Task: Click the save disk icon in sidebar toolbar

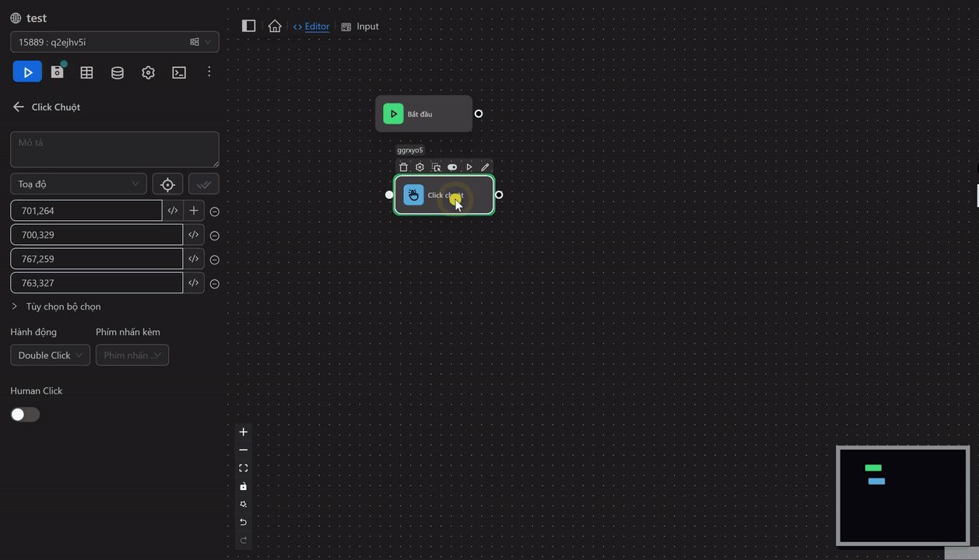Action: point(57,72)
